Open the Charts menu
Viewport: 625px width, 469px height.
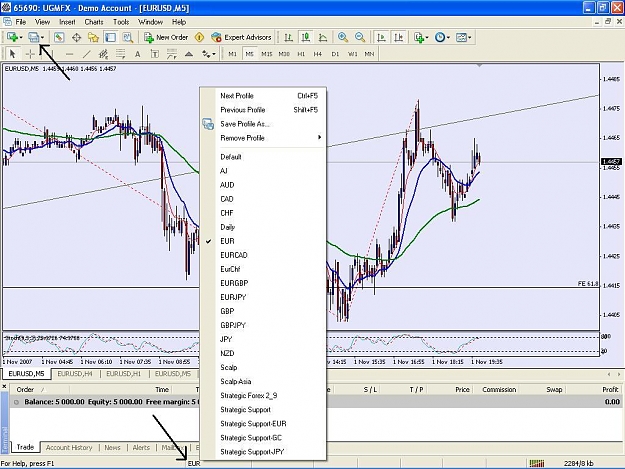pyautogui.click(x=94, y=22)
